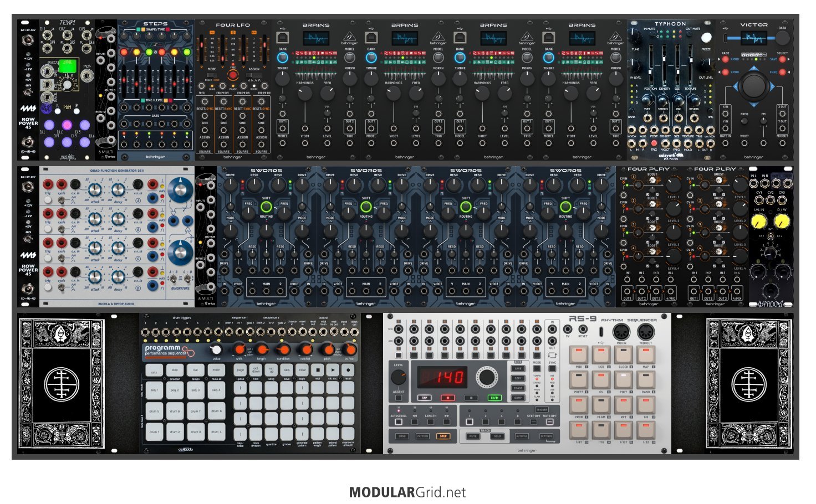Click the RS-9 RESET jack

[x=583, y=330]
